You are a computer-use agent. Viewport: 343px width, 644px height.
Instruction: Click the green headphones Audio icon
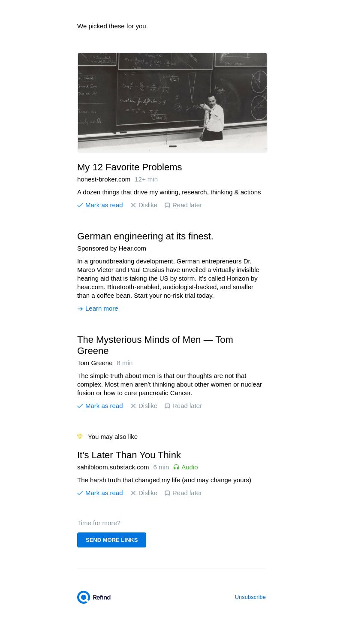(x=176, y=467)
